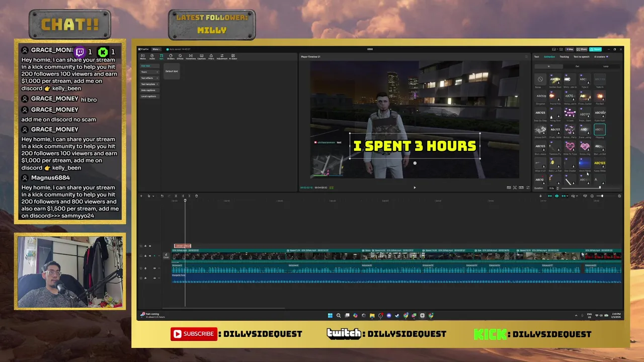This screenshot has width=644, height=362.
Task: Play the preview in the player
Action: click(x=415, y=188)
